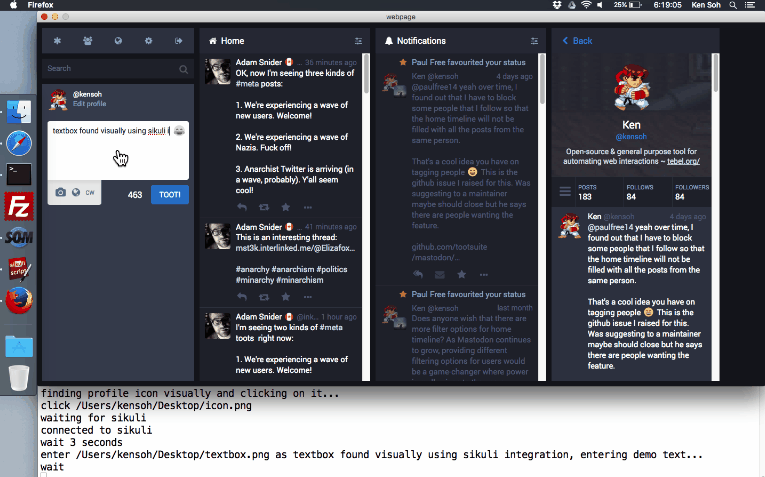The width and height of the screenshot is (765, 477).
Task: Open the emoji picker in compose box
Action: [179, 131]
